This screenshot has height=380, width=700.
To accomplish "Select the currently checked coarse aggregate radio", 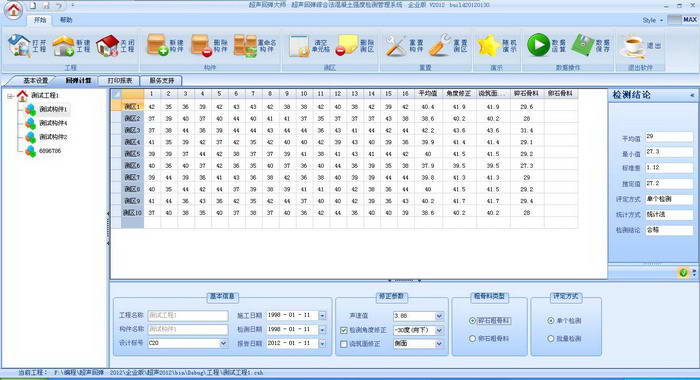I will coord(472,321).
